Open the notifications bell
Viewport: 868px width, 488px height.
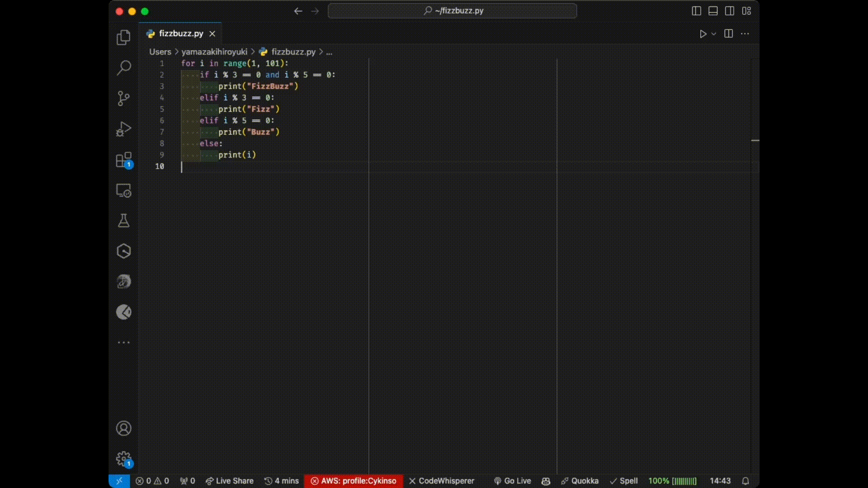(x=745, y=481)
